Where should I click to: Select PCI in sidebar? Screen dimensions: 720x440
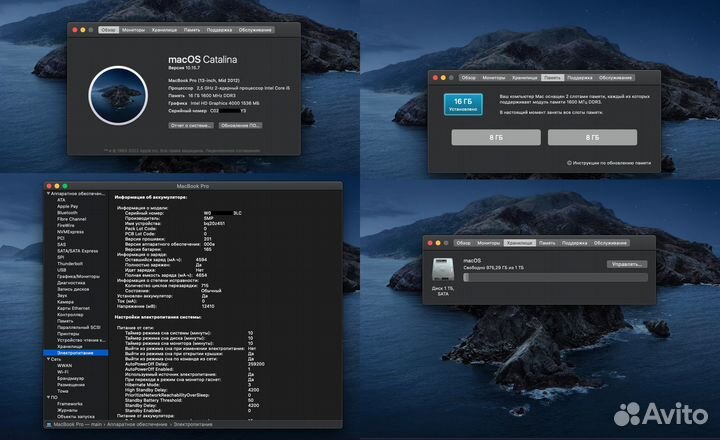(61, 238)
